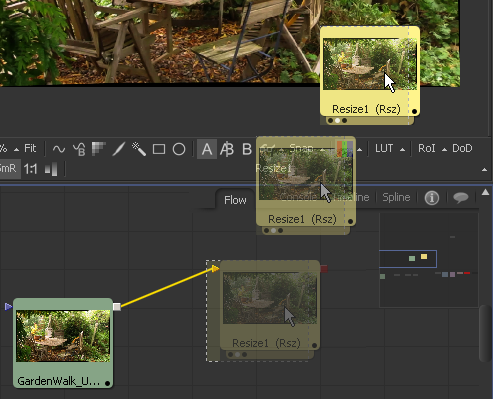Click the GardenWalk node's purple input arrow
This screenshot has width=493, height=399.
[9, 306]
